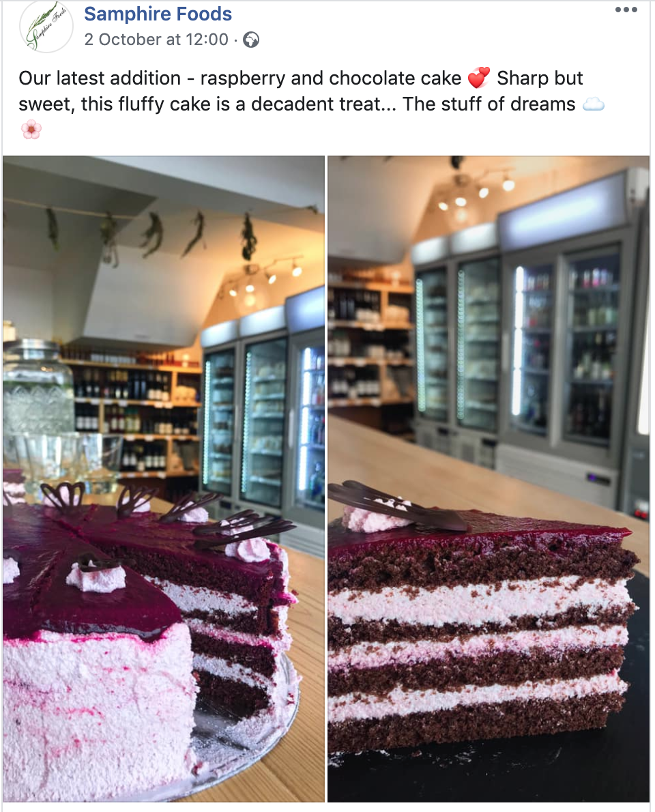
Task: Open the "2 October at 12:00" timestamp
Action: point(156,40)
